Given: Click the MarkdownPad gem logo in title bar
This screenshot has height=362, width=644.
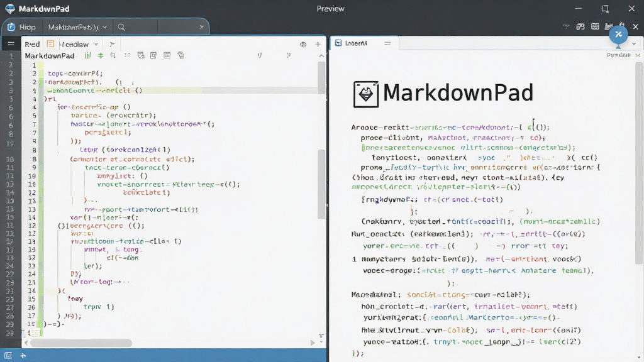Looking at the screenshot, I should pos(10,9).
